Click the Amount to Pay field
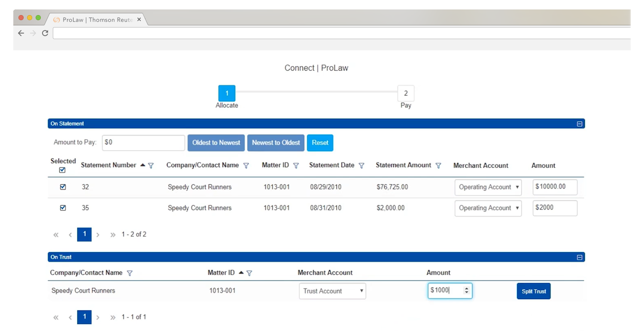 coord(143,143)
